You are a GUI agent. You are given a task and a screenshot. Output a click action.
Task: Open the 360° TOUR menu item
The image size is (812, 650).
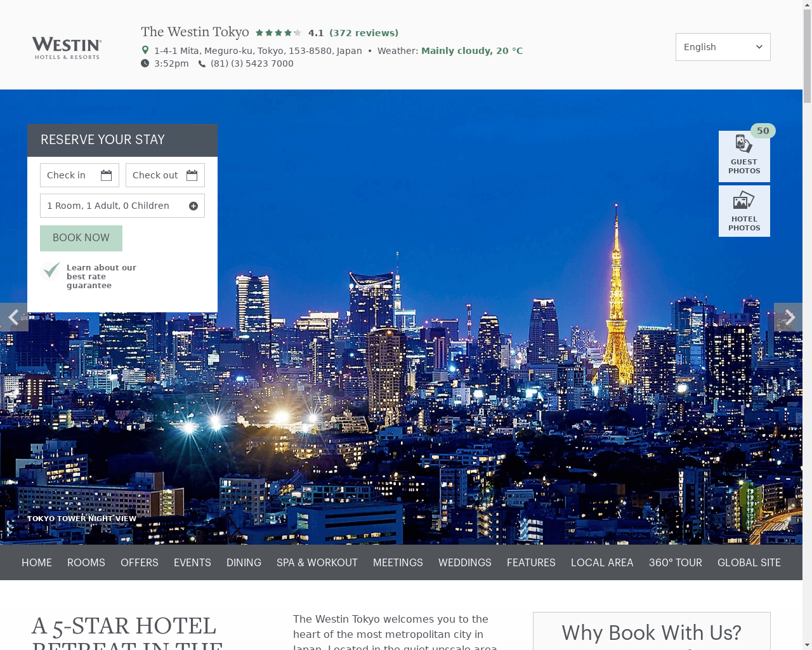pyautogui.click(x=676, y=562)
